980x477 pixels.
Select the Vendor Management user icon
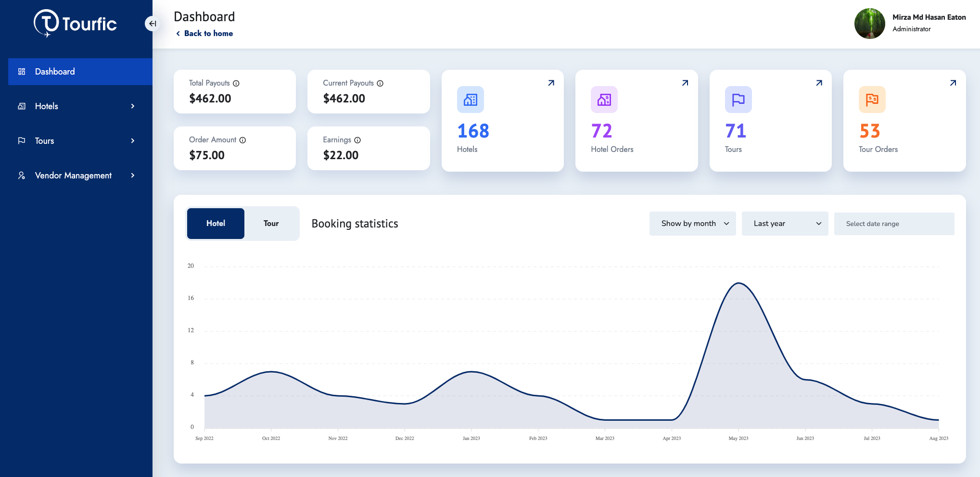coord(21,175)
